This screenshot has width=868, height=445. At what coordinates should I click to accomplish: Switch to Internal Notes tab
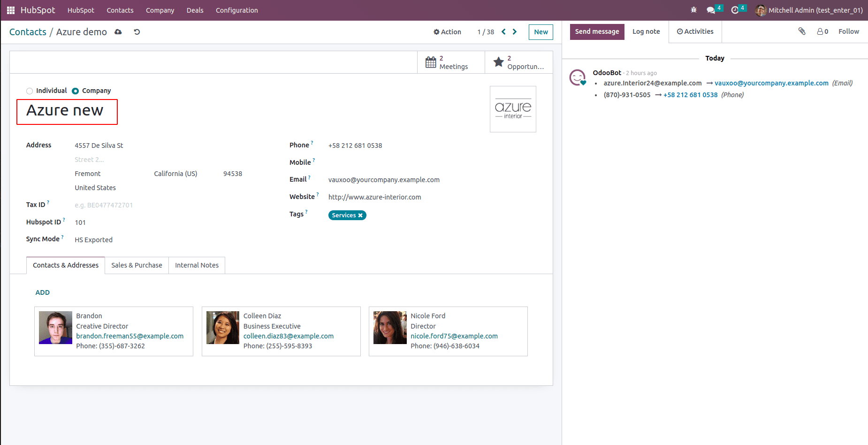pos(197,265)
